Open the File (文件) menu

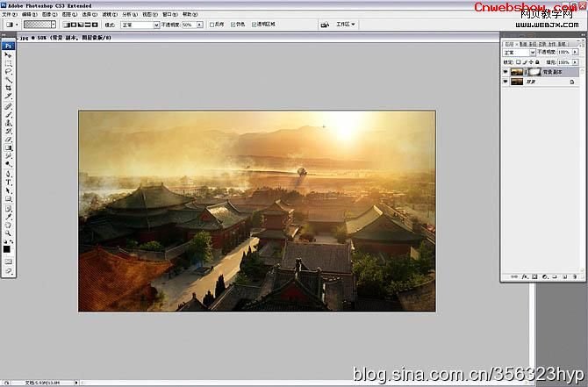point(10,14)
